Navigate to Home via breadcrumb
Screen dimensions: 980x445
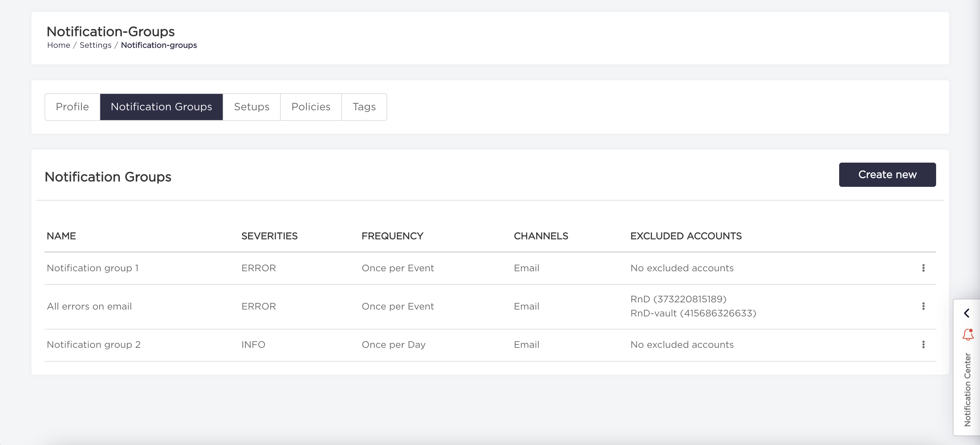pyautogui.click(x=59, y=45)
